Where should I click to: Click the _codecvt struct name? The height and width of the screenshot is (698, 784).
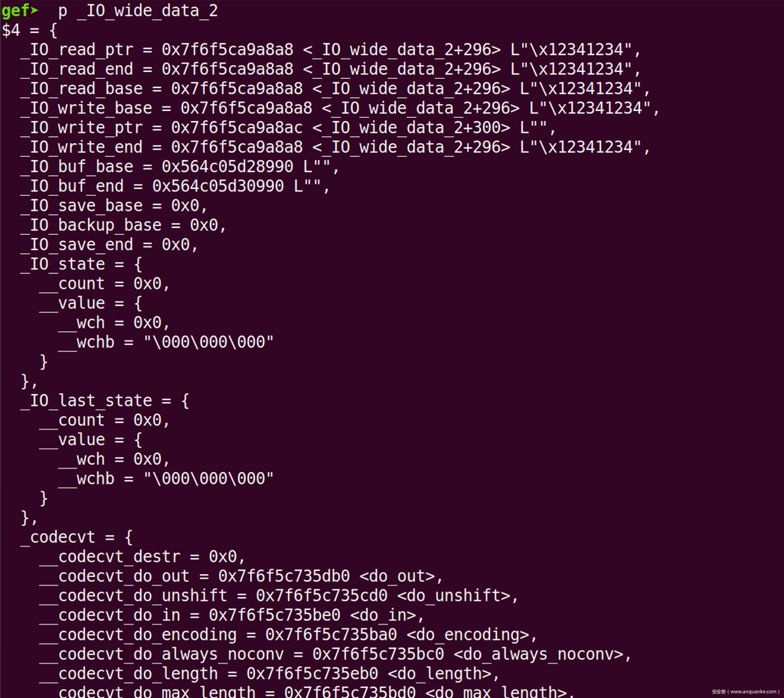click(x=63, y=537)
